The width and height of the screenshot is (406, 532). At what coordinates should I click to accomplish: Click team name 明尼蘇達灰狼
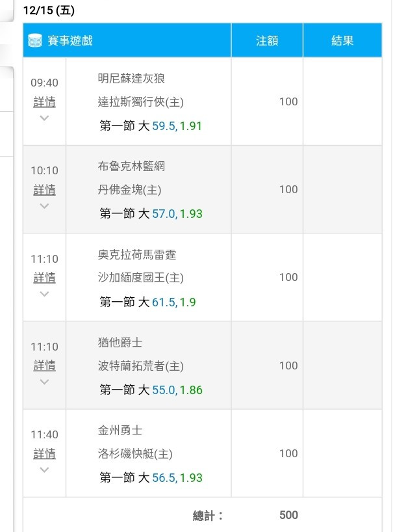pyautogui.click(x=131, y=79)
